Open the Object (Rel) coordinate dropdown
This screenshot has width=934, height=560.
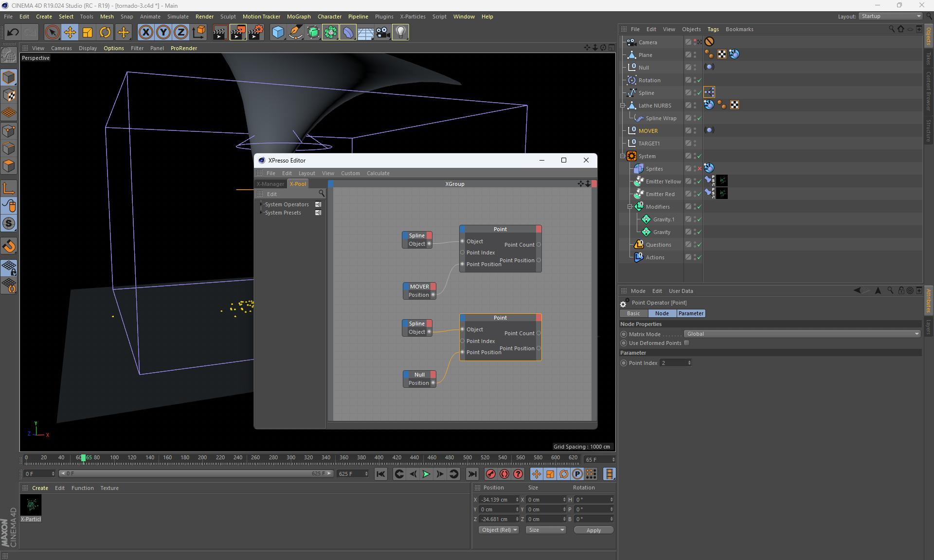[x=499, y=530]
